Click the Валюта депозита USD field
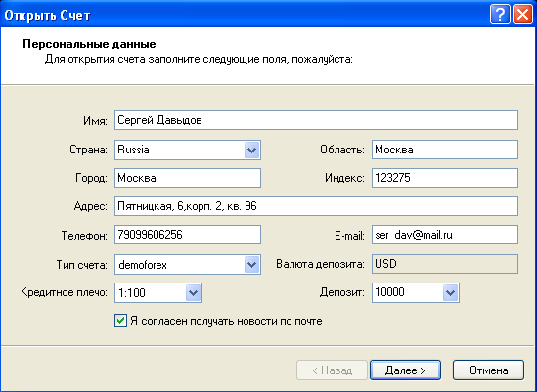537x392 pixels. tap(445, 264)
